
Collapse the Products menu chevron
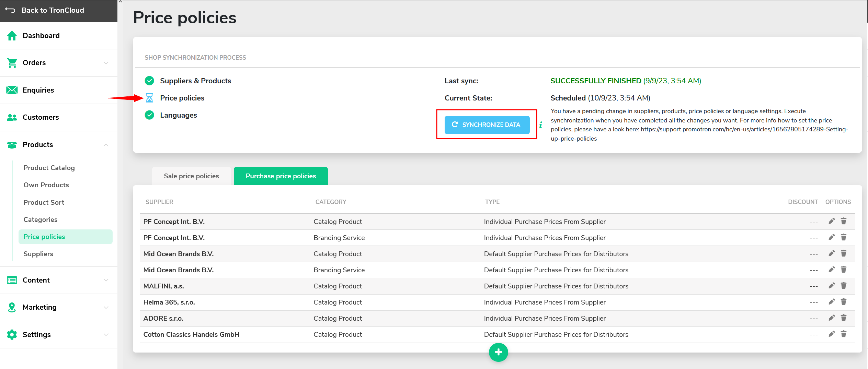[x=106, y=145]
